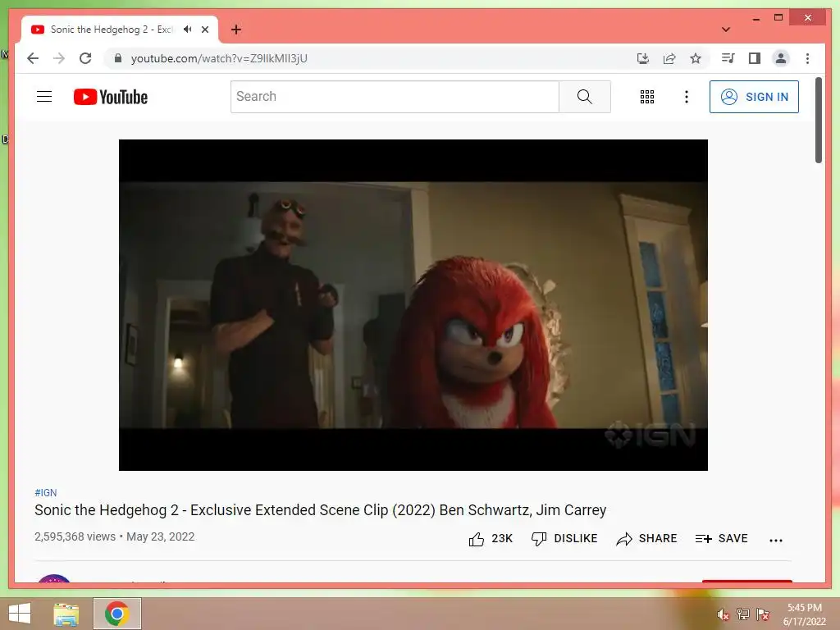Install app icon in address bar
The width and height of the screenshot is (840, 630).
tap(643, 58)
